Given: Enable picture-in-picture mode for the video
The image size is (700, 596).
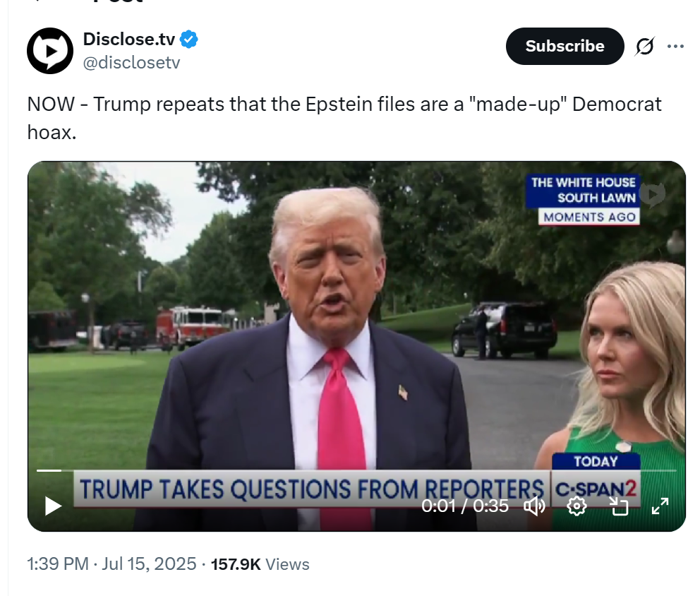Looking at the screenshot, I should 619,506.
